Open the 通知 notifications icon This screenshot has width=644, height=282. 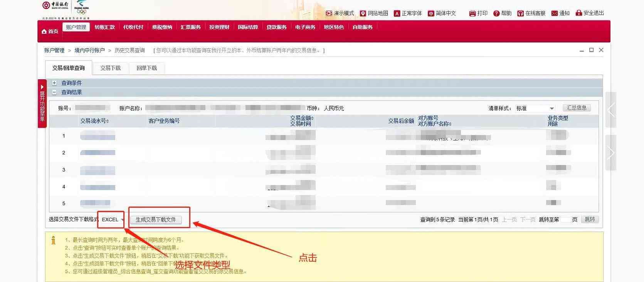pyautogui.click(x=555, y=13)
